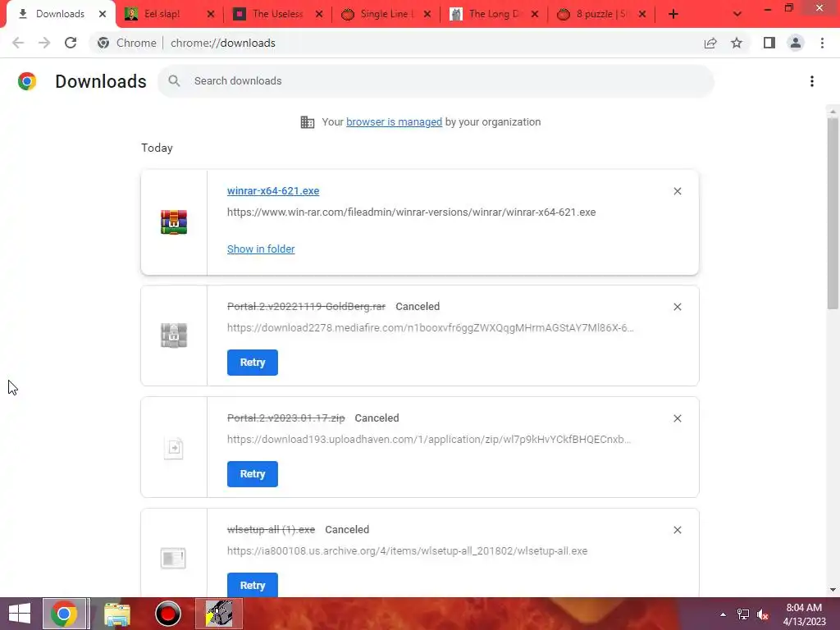Open Downloads page more actions menu

point(812,81)
